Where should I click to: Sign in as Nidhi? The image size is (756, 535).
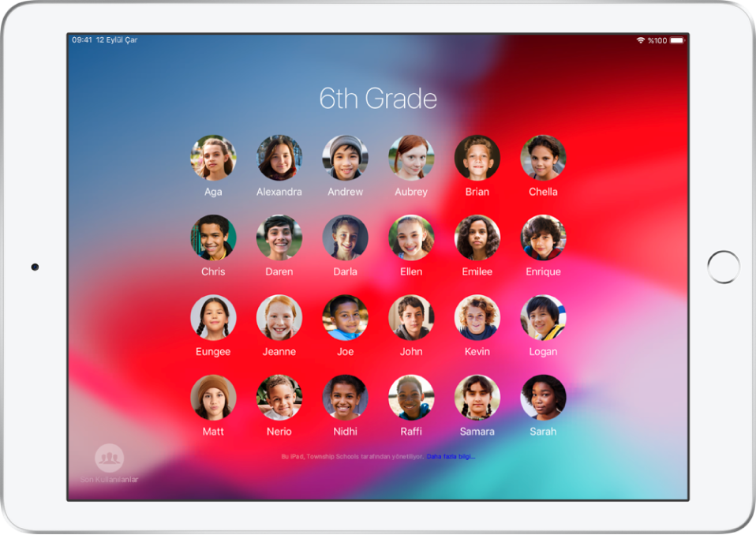tap(345, 398)
